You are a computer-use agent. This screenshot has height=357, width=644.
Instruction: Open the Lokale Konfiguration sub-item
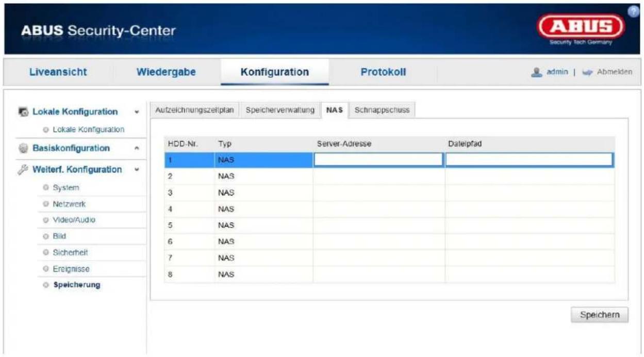click(88, 129)
